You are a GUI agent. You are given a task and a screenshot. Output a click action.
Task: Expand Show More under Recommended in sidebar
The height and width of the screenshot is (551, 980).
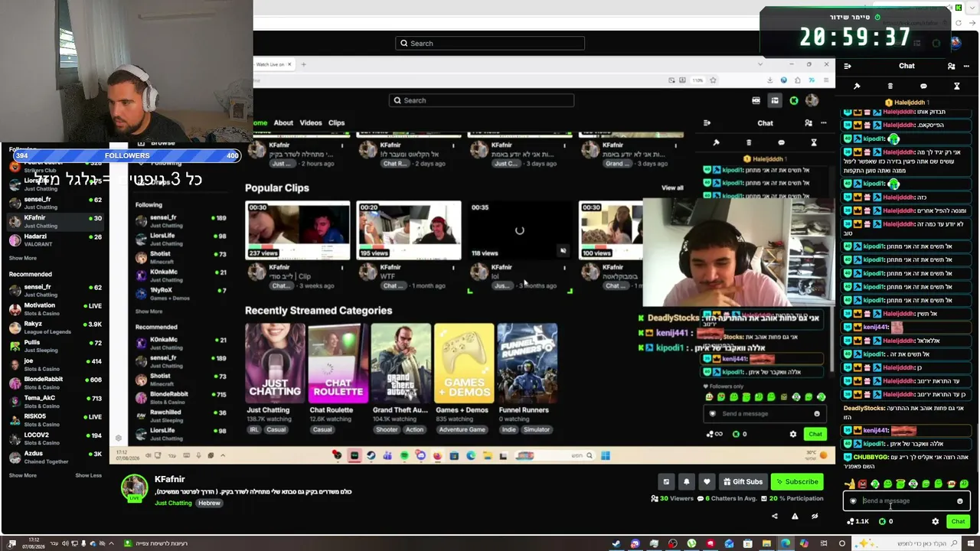coord(22,475)
